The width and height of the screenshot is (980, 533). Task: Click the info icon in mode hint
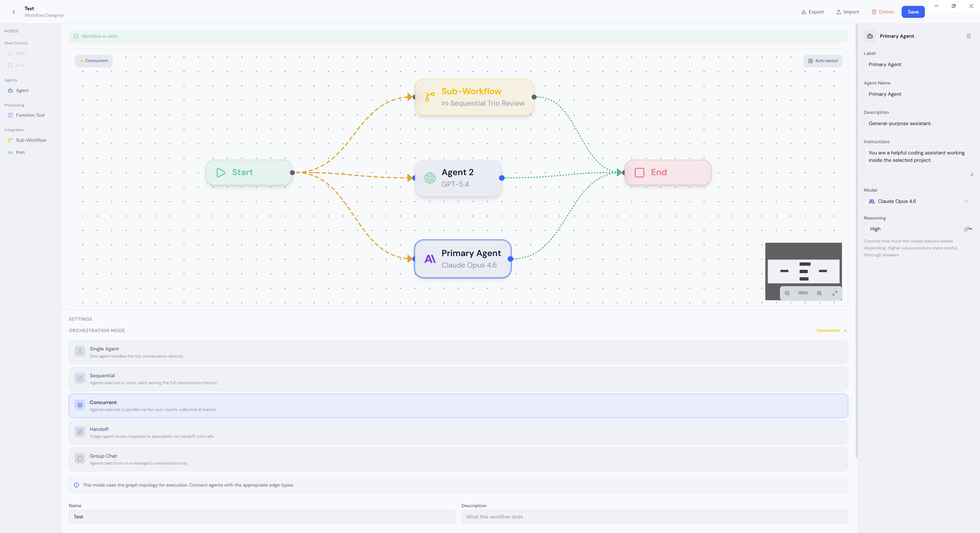click(77, 486)
